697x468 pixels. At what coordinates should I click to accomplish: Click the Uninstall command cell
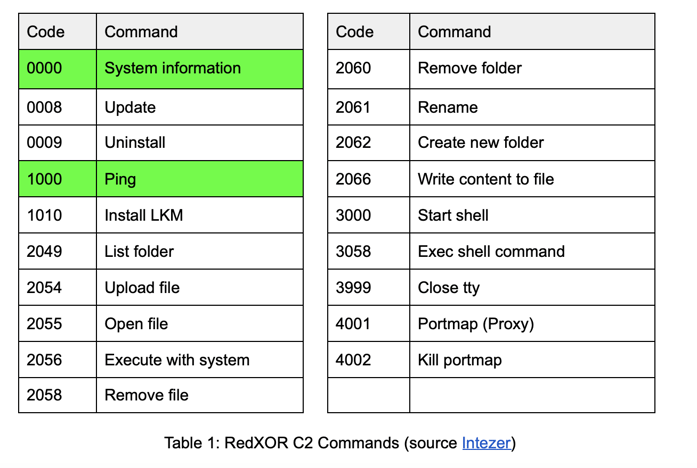[x=200, y=143]
